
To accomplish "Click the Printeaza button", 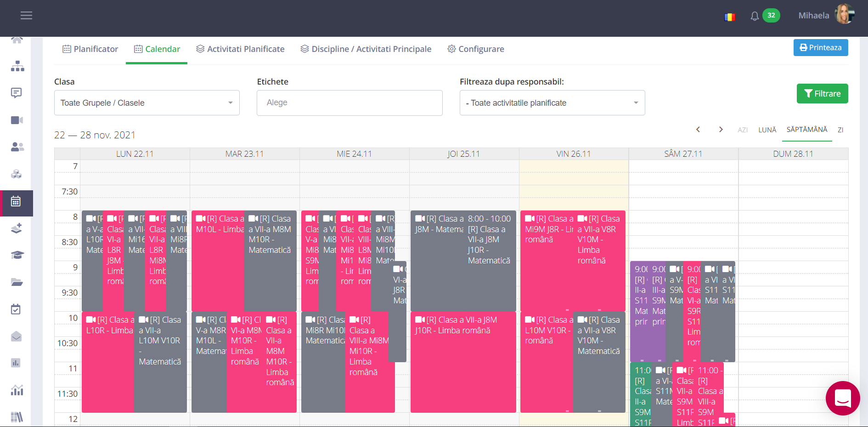I will click(821, 48).
